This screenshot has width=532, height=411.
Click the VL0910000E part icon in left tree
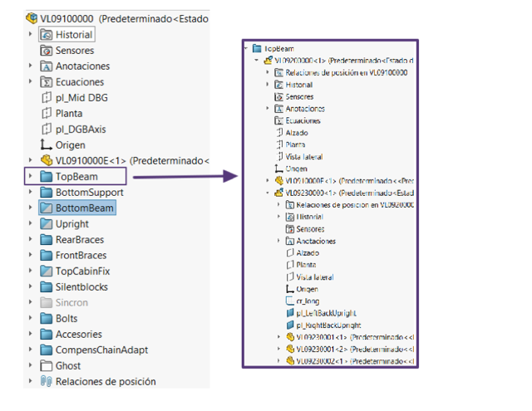47,160
